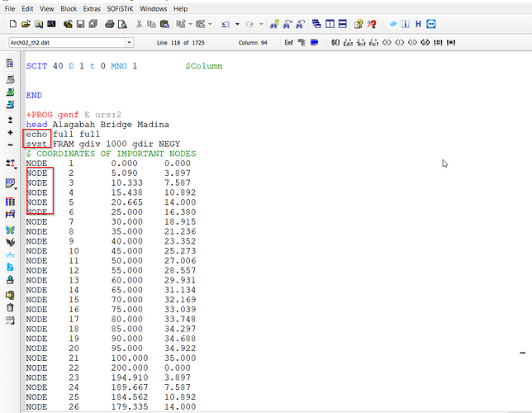532x413 pixels.
Task: Click the Undo arrow icon
Action: coord(226,24)
